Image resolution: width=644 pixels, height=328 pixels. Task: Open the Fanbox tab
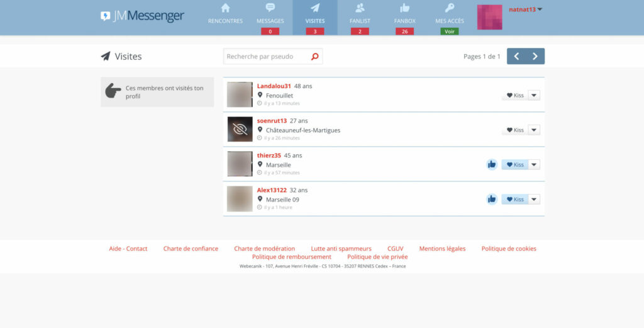click(404, 14)
